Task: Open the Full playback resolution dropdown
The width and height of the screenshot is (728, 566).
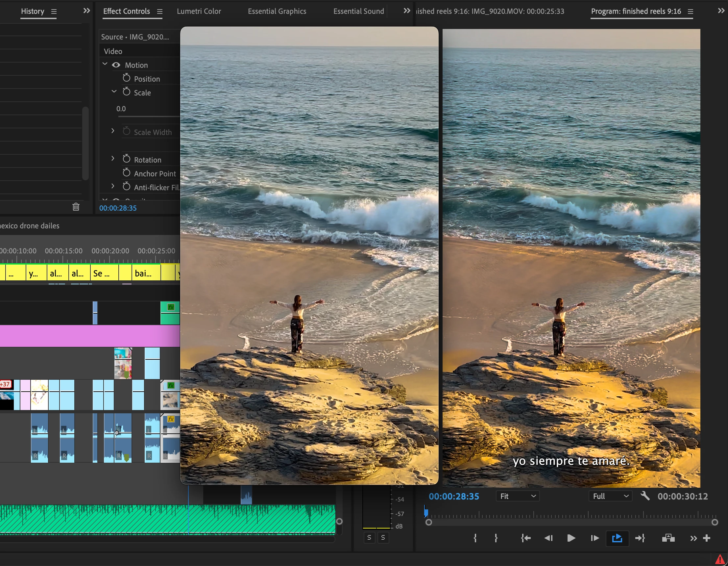Action: (x=610, y=496)
